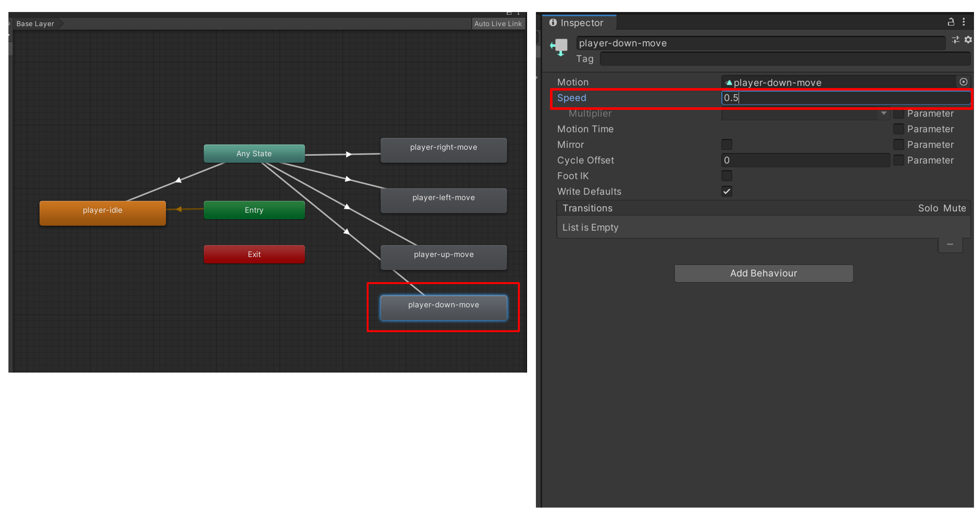Click the gear settings icon in the Inspector
980x516 pixels.
(x=968, y=40)
